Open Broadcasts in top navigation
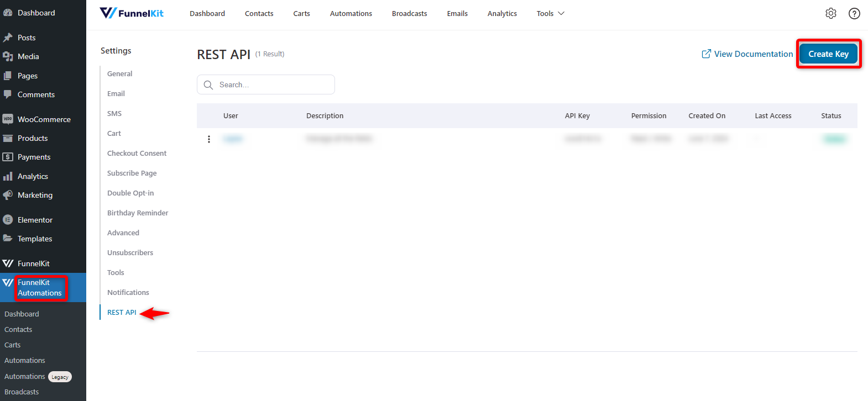This screenshot has height=401, width=868. click(x=410, y=13)
